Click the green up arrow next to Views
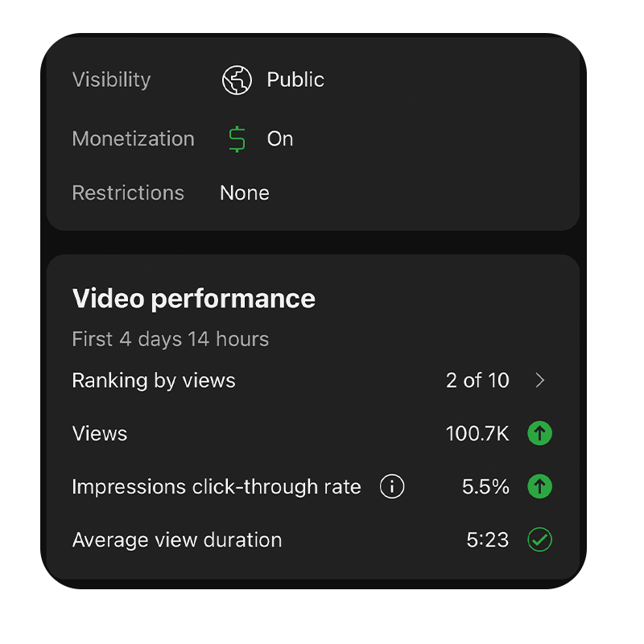This screenshot has height=644, width=644. [539, 433]
